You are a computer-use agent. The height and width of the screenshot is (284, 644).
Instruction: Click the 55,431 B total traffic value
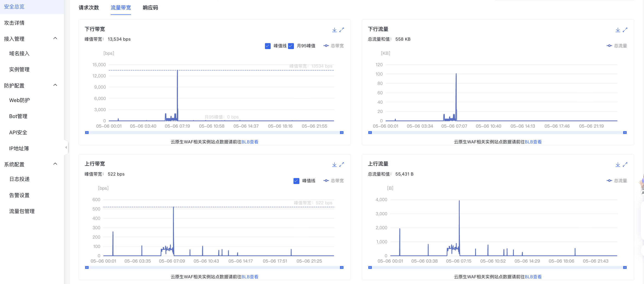coord(404,174)
